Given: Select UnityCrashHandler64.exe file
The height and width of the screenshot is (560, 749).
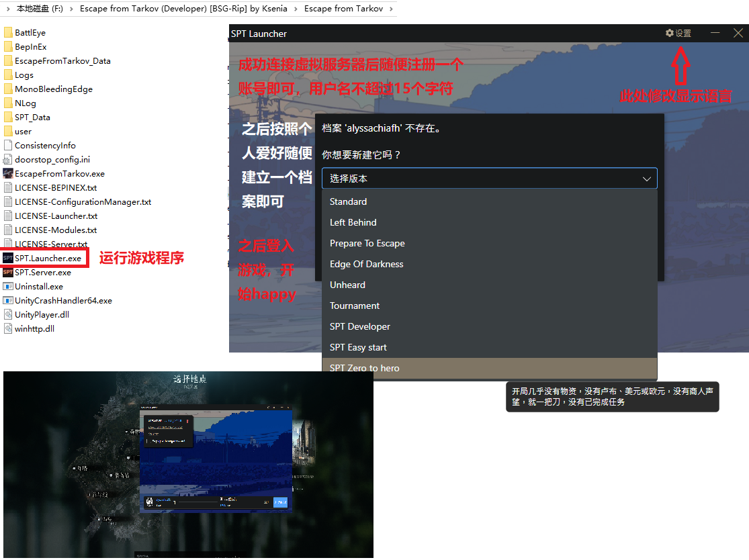Looking at the screenshot, I should [58, 300].
